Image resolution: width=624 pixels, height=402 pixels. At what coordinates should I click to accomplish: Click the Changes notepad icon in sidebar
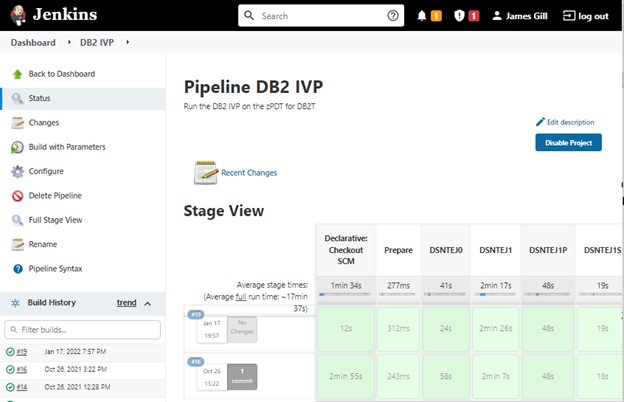(x=18, y=123)
